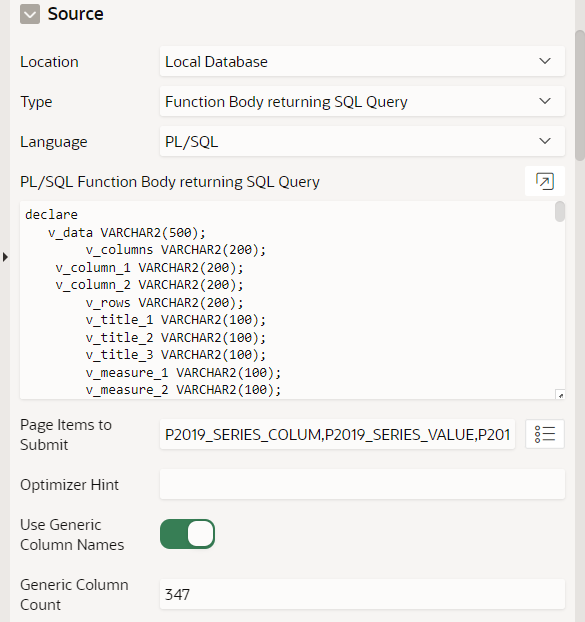Click the code editor resize handle

point(560,395)
